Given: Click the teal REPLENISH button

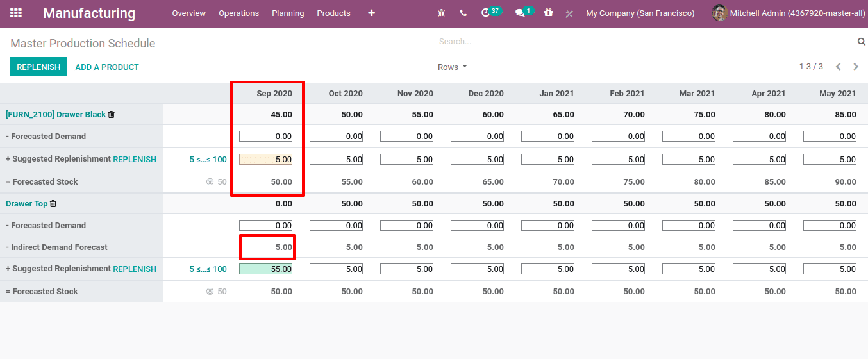Looking at the screenshot, I should click(x=38, y=67).
